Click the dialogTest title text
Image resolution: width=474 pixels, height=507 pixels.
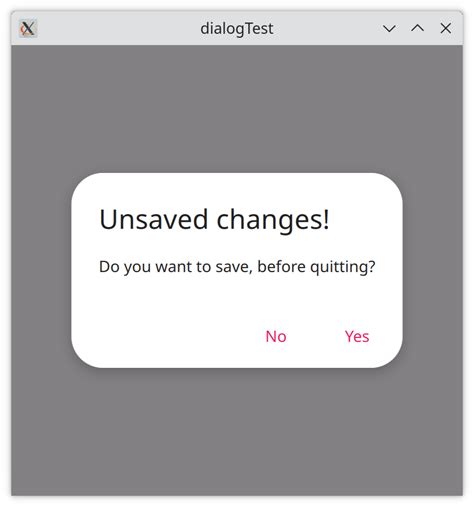click(x=237, y=29)
